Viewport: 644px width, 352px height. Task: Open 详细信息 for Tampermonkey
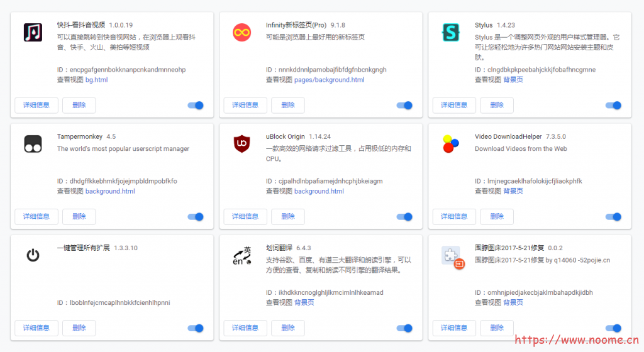point(36,216)
